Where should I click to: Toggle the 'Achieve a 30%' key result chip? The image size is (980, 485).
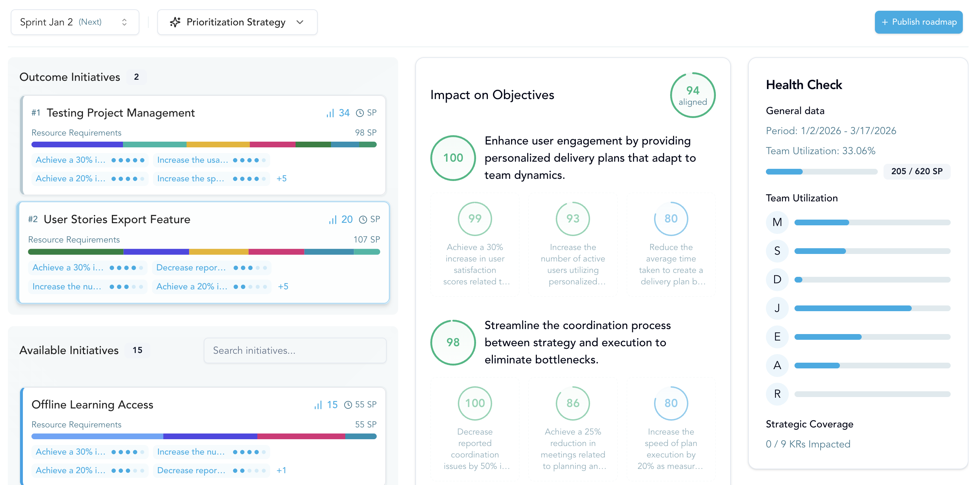point(89,160)
